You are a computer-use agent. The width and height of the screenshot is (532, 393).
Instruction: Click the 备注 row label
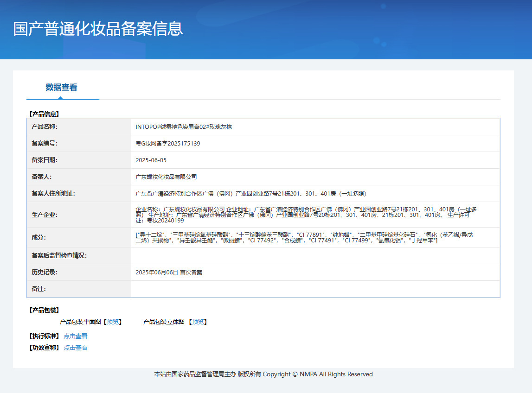38,289
